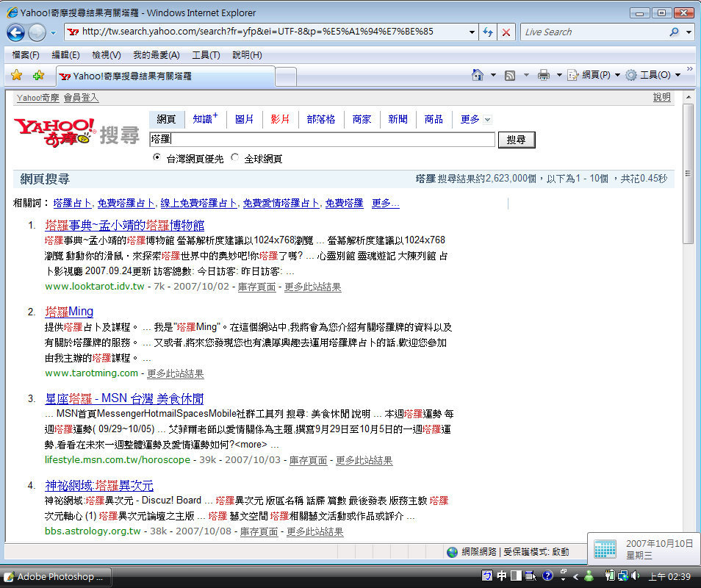
Task: Click the Home page icon
Action: (478, 75)
